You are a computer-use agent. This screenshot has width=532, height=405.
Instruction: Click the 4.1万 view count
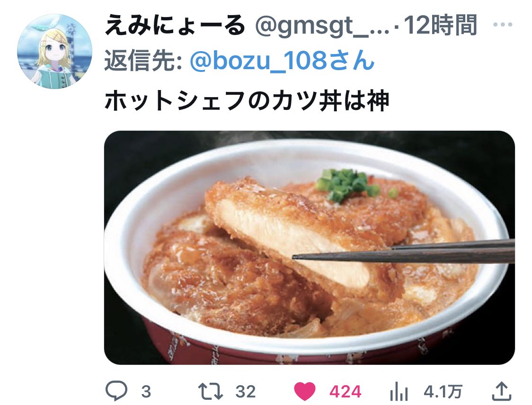443,392
